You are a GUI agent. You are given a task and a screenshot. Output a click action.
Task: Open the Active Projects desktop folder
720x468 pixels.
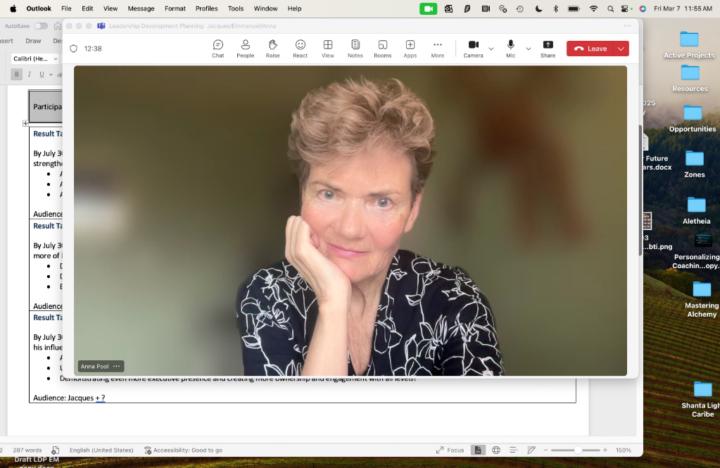click(689, 45)
